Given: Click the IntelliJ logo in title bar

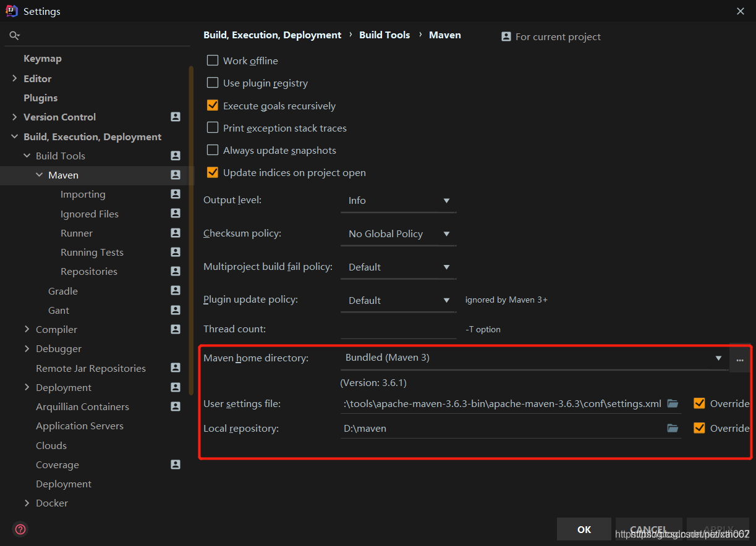Looking at the screenshot, I should click(x=12, y=10).
